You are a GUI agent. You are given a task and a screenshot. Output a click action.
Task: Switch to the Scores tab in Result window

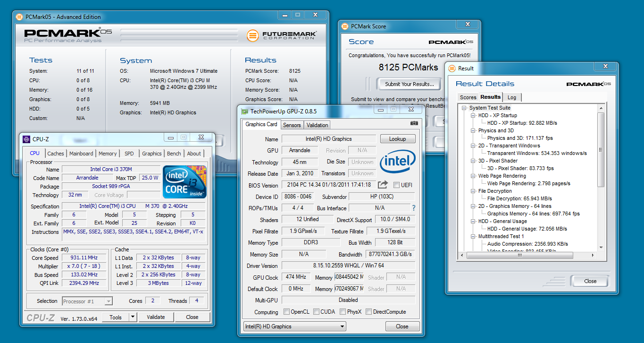[468, 97]
